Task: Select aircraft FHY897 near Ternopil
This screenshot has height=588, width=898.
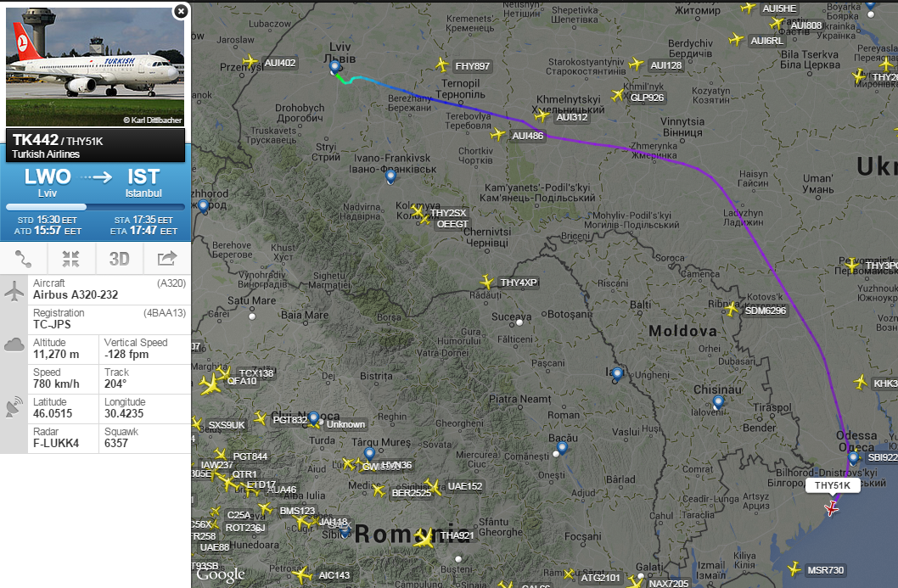Action: click(x=441, y=64)
